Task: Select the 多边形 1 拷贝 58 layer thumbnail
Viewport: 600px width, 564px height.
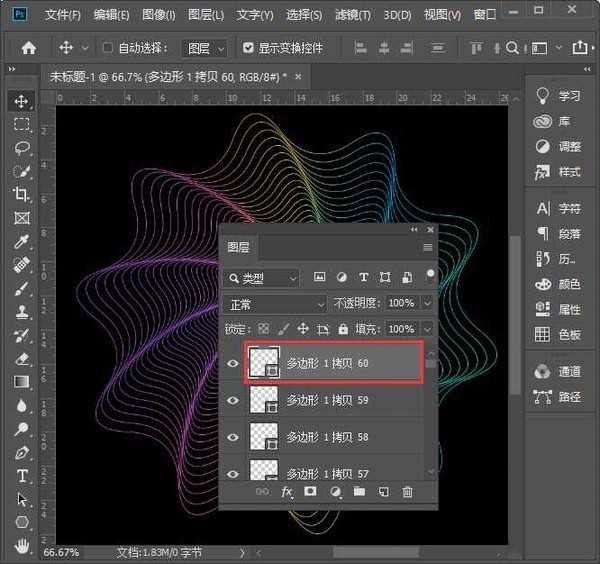Action: coord(264,437)
